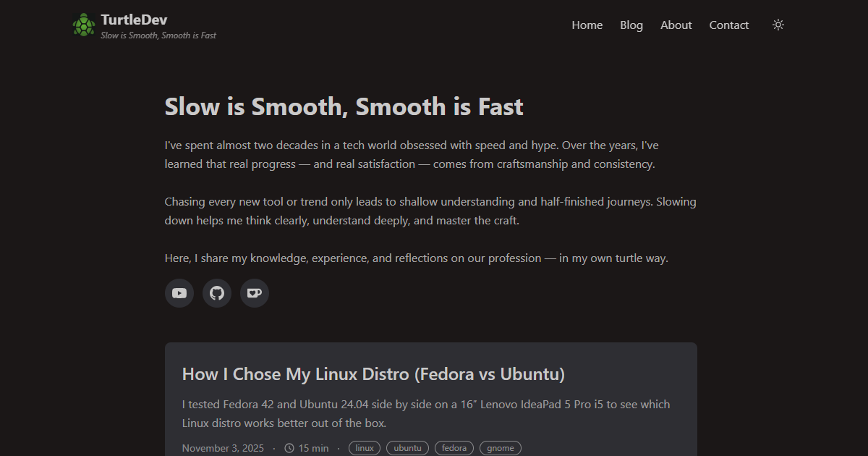Click the header tagline under TurtleDev
Screen dimensions: 868x456
(158, 35)
